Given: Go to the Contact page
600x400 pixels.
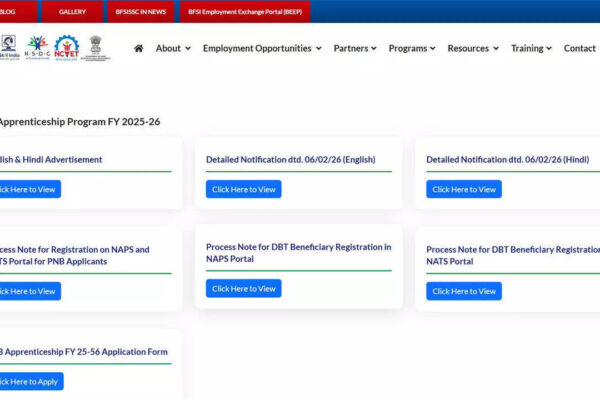Looking at the screenshot, I should tap(579, 48).
